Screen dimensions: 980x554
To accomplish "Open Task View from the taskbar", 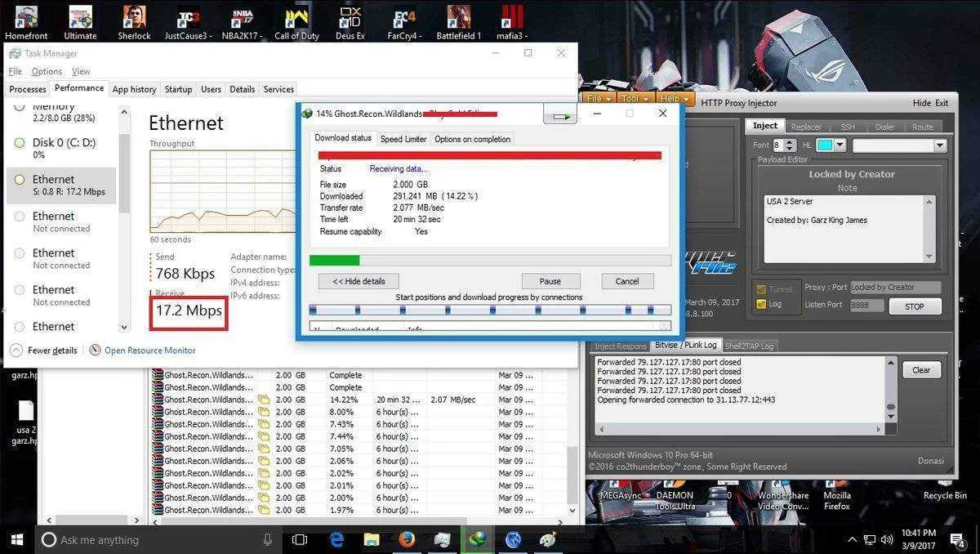I will tap(300, 539).
